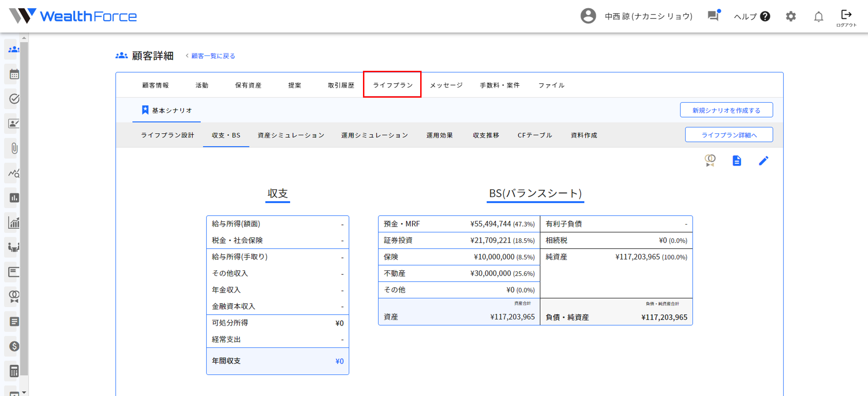868x396 pixels.
Task: Click the ヘルプ text link
Action: point(745,16)
